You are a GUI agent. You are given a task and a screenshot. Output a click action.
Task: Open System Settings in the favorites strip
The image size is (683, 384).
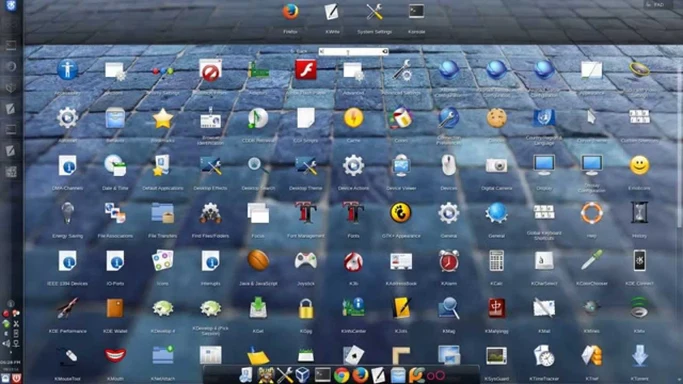(x=374, y=12)
